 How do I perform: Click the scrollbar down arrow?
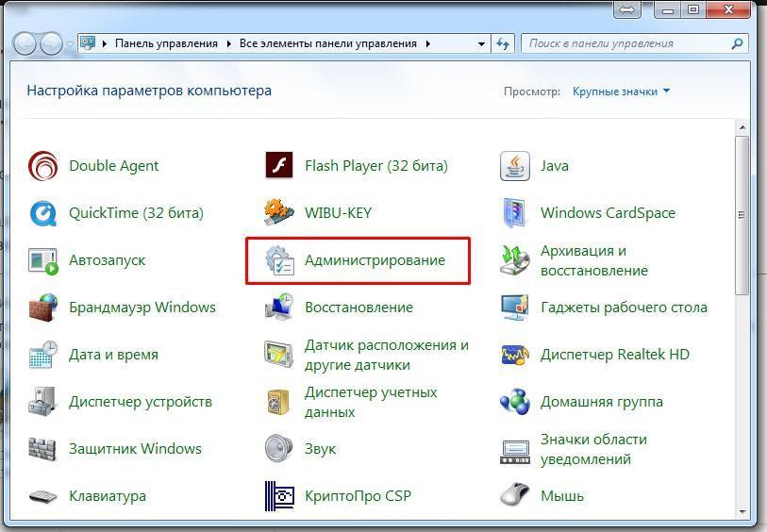click(742, 512)
